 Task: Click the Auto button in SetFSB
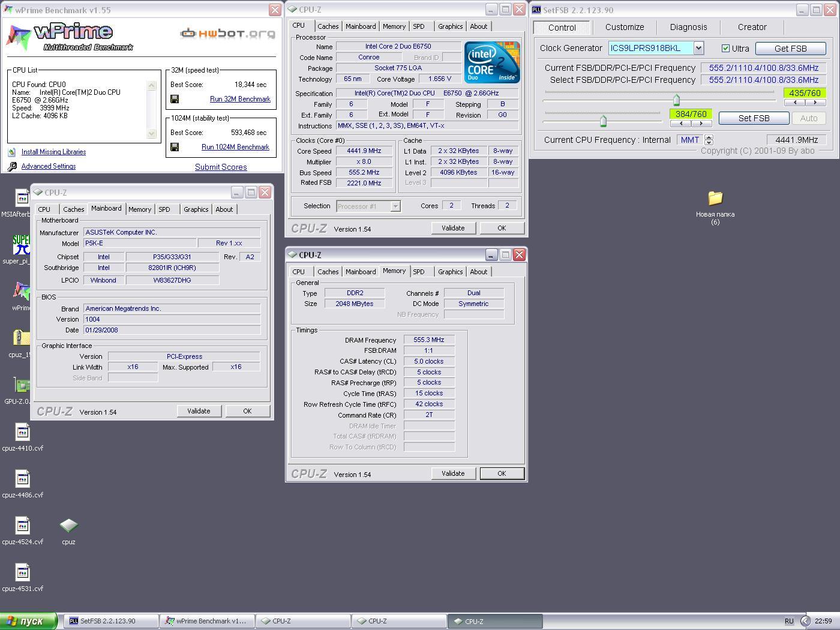click(808, 118)
